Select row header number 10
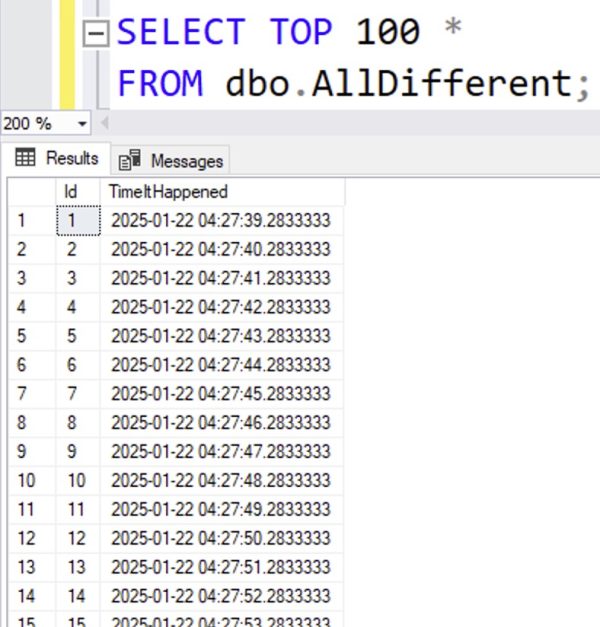The height and width of the screenshot is (627, 600). pyautogui.click(x=26, y=481)
